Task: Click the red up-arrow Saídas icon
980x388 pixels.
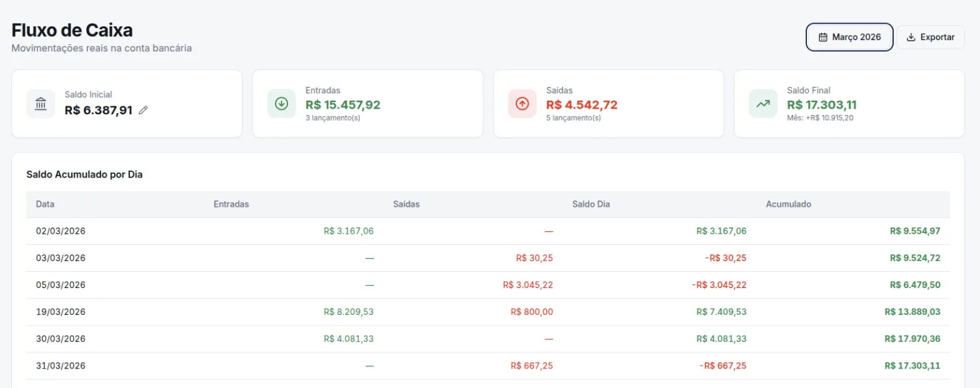Action: [x=522, y=104]
